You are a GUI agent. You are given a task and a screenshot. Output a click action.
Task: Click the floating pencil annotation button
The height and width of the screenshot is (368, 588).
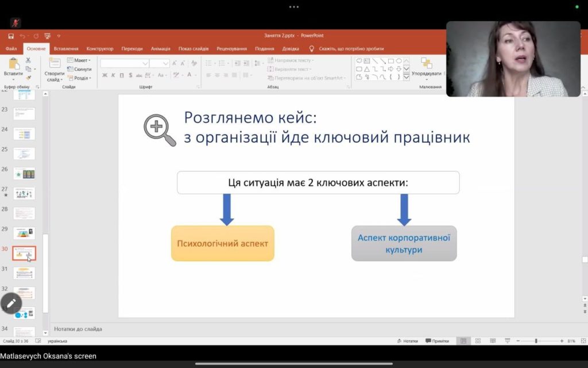click(11, 303)
